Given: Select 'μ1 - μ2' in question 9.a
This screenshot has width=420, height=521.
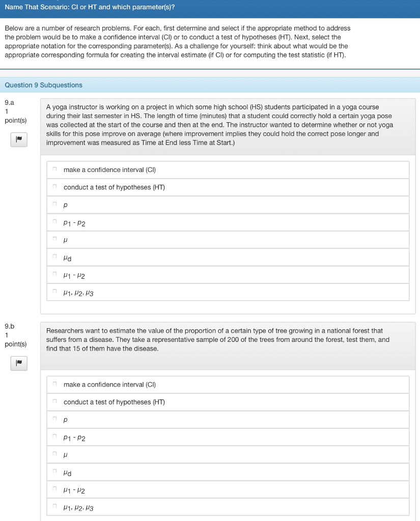Looking at the screenshot, I should [54, 273].
